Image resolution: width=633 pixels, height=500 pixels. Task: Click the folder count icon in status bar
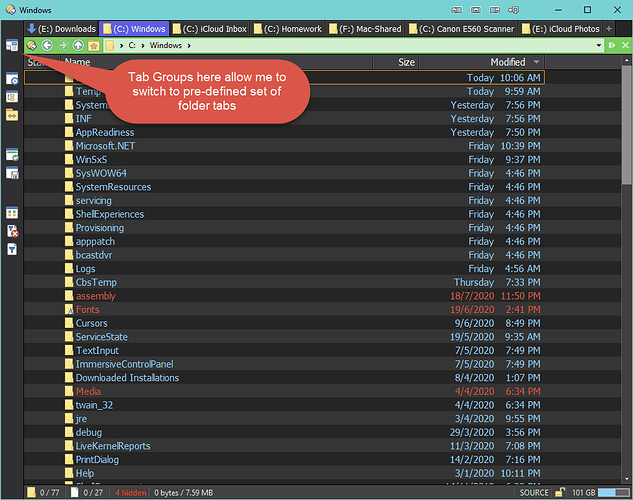click(x=31, y=492)
